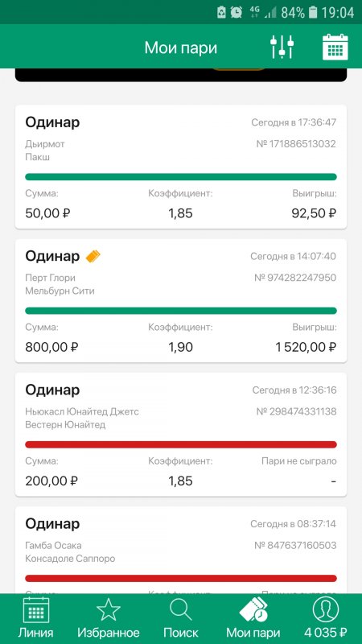Tap the red bar of Ньюкасл bet
Viewport: 362px width, 644px height.
point(181,444)
